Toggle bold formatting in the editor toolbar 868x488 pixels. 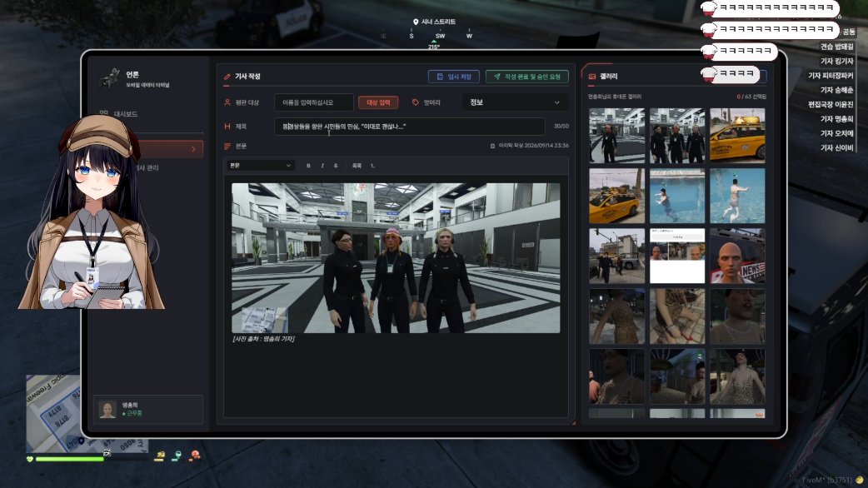pos(308,166)
